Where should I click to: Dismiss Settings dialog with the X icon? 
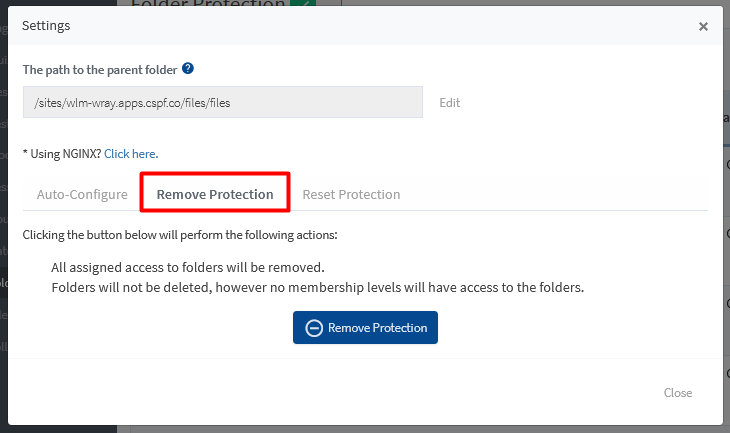[703, 26]
